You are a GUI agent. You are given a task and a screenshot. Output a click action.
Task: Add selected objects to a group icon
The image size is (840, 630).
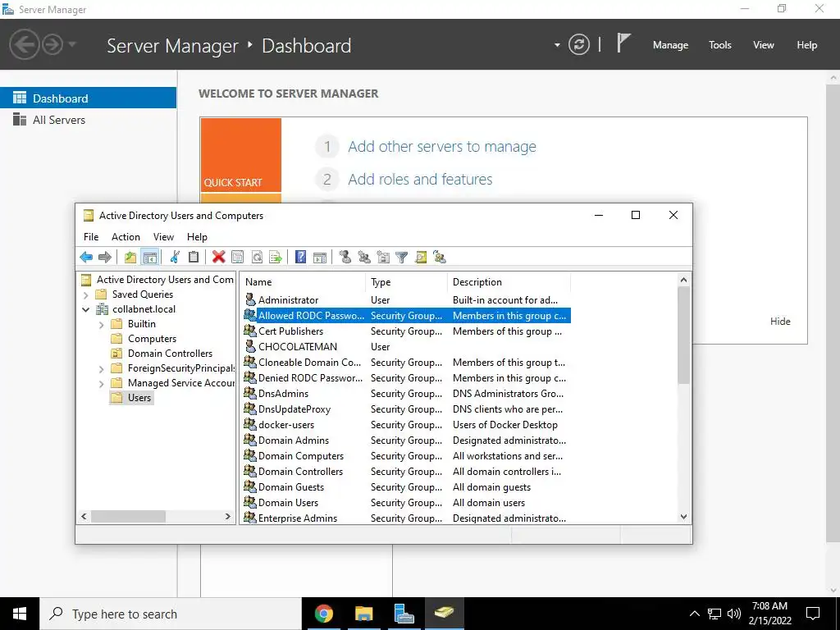(x=440, y=257)
